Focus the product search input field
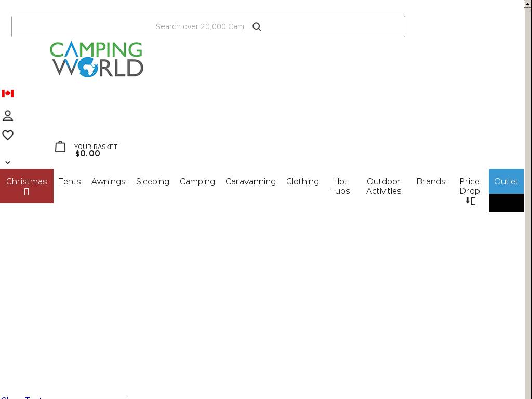Viewport: 532px width, 399px height. [200, 26]
